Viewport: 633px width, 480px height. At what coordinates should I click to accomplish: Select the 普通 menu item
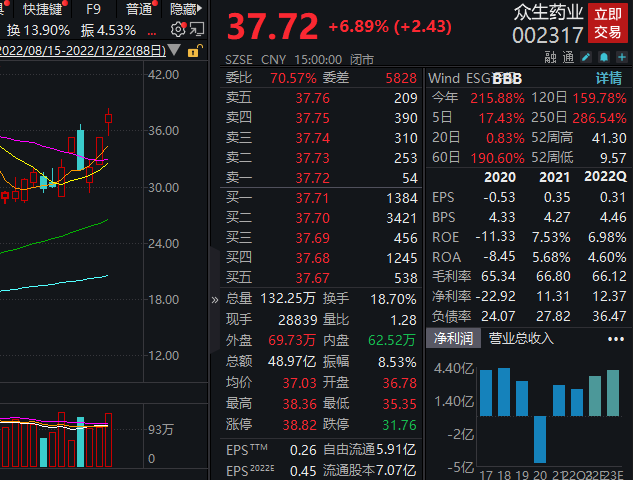[x=139, y=9]
